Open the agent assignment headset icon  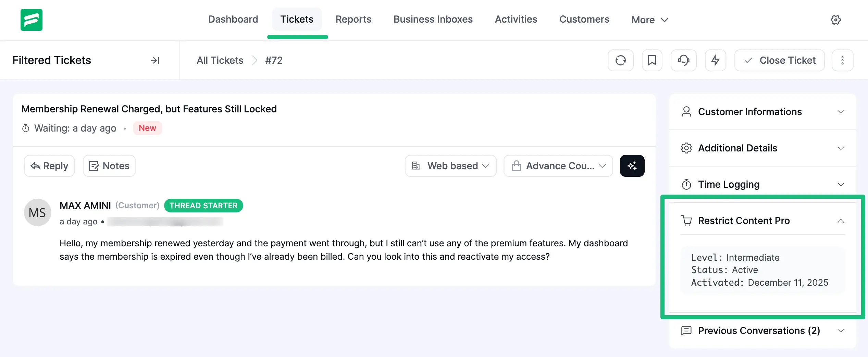click(684, 60)
